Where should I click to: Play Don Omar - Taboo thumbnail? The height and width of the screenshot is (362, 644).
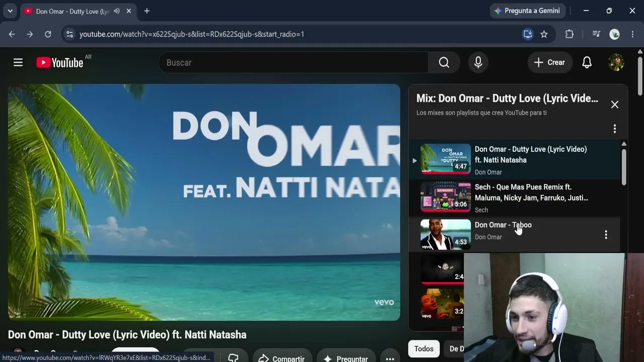coord(446,234)
